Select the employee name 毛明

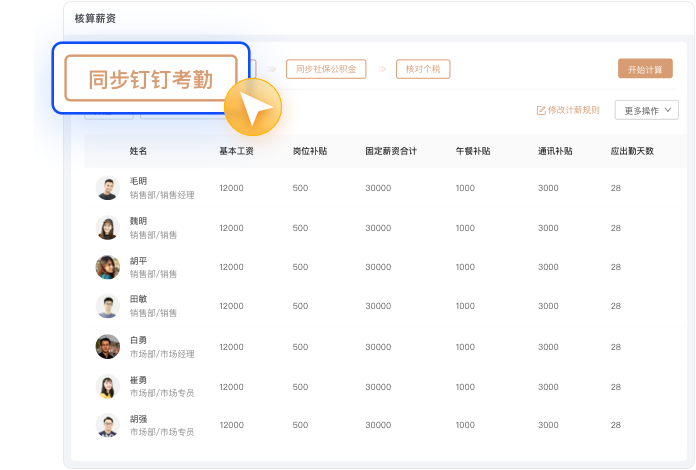pyautogui.click(x=138, y=181)
